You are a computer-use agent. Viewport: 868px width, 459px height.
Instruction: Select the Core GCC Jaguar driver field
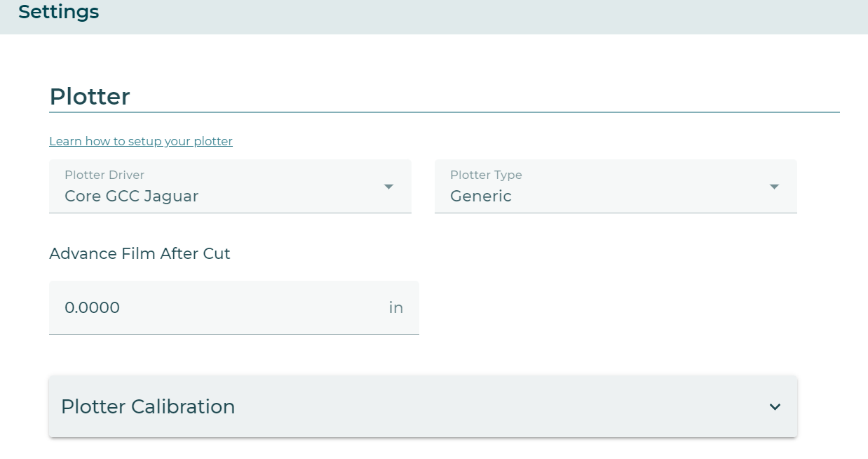tap(210, 196)
